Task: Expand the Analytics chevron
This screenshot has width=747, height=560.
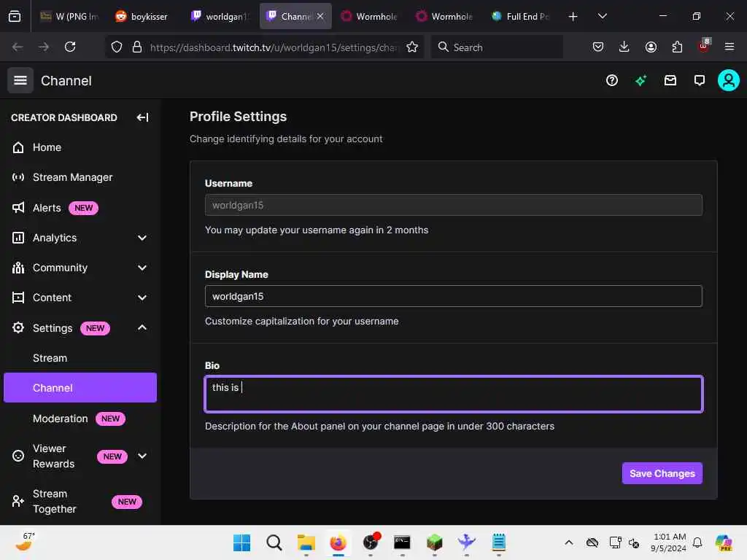Action: pyautogui.click(x=142, y=238)
